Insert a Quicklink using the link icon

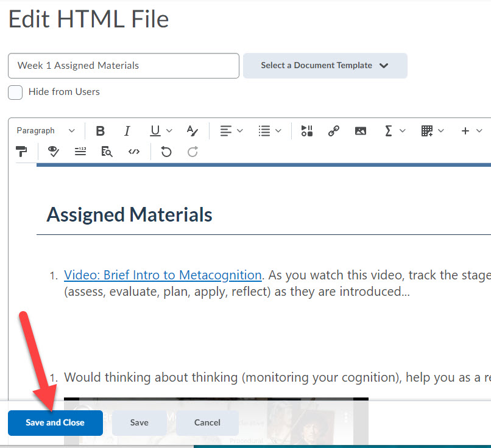[x=333, y=130]
